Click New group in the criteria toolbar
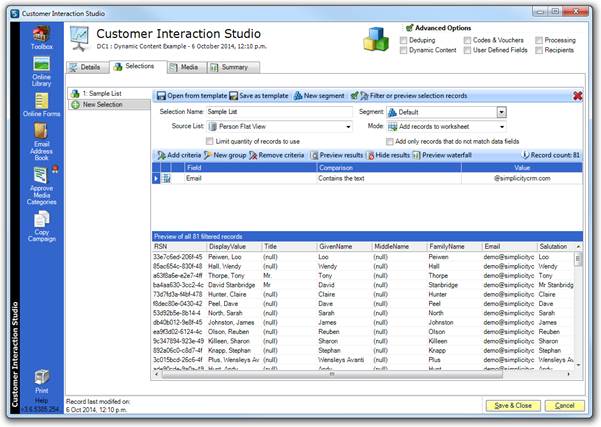This screenshot has width=601, height=427. click(225, 155)
